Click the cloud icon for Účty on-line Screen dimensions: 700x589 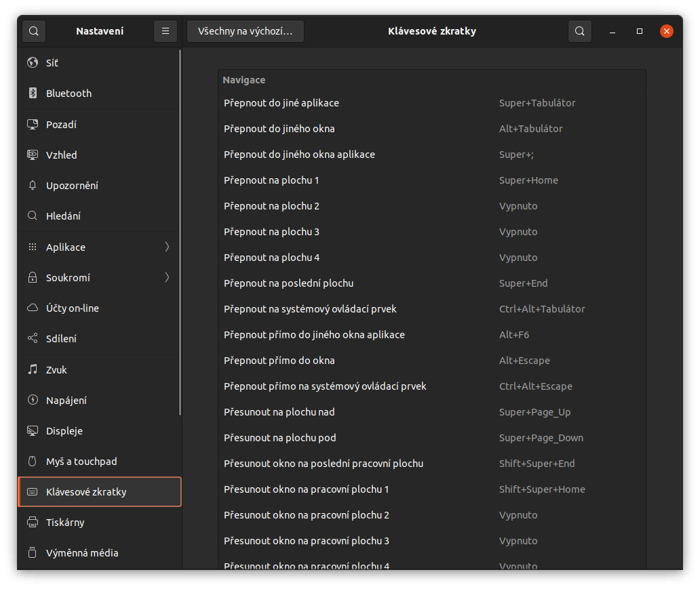[x=33, y=308]
